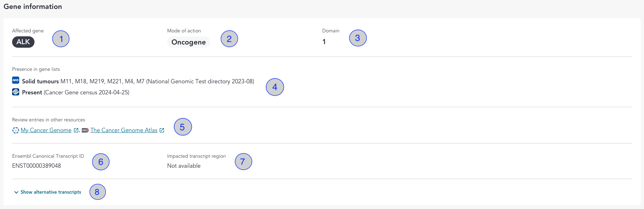Click the Cancer Gene census logo icon
This screenshot has height=209, width=644.
[16, 92]
